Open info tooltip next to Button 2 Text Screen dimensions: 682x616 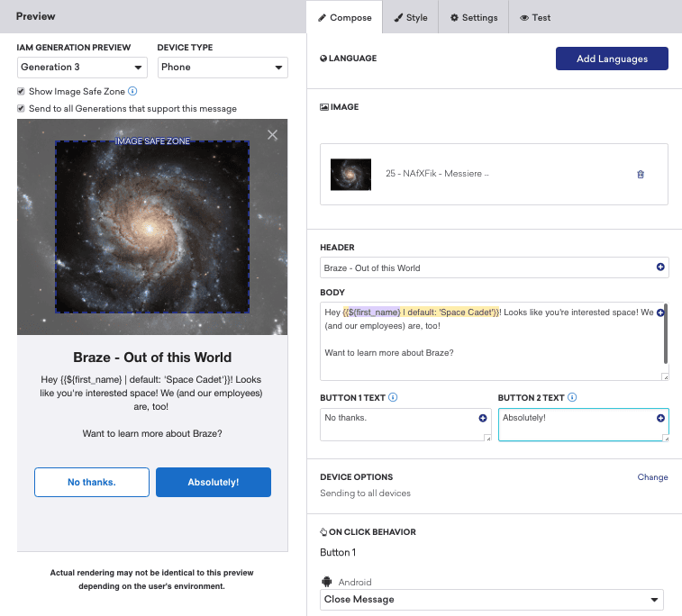(572, 397)
